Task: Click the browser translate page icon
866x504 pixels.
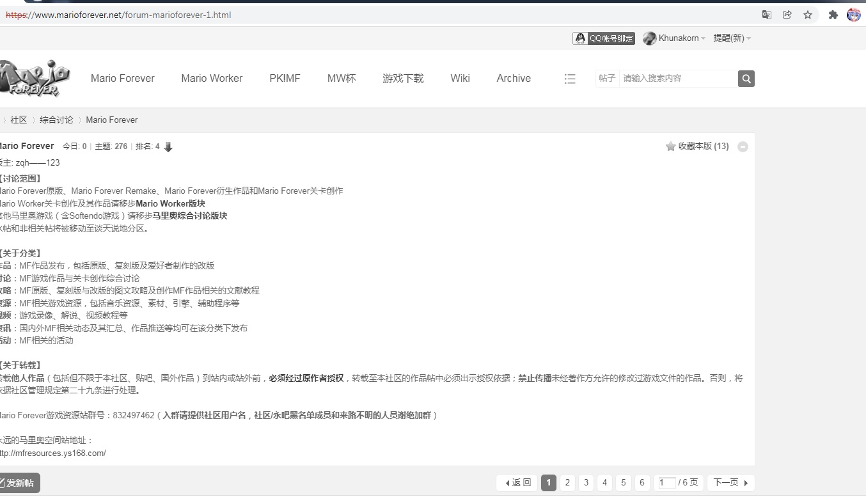Action: tap(767, 15)
